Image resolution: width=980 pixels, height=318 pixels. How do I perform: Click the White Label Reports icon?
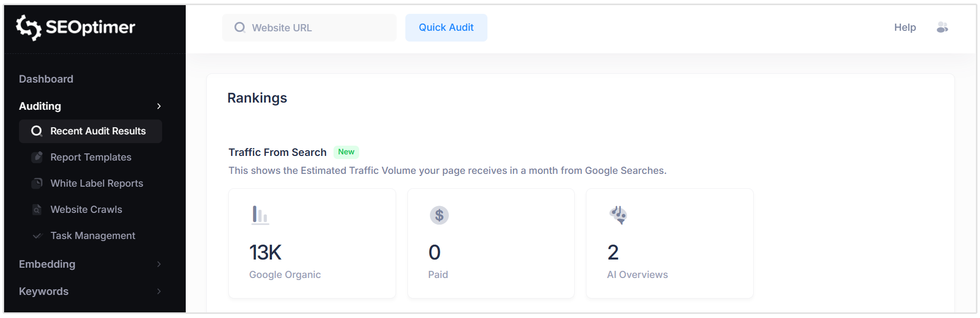[37, 183]
